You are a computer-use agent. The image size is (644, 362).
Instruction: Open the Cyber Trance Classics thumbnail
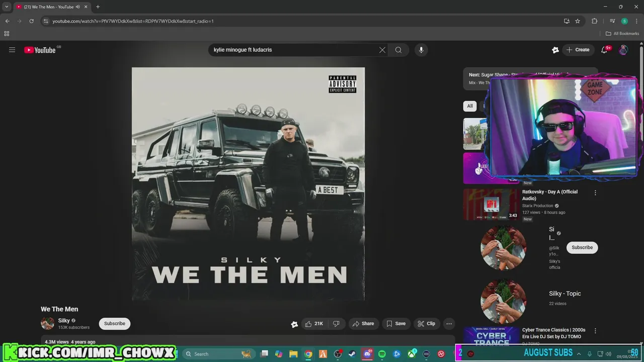click(x=491, y=336)
